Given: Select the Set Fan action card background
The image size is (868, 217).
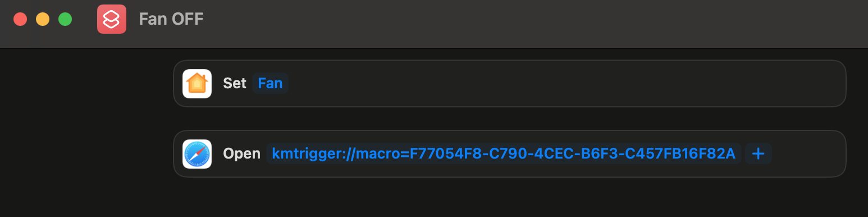Looking at the screenshot, I should click(x=561, y=83).
